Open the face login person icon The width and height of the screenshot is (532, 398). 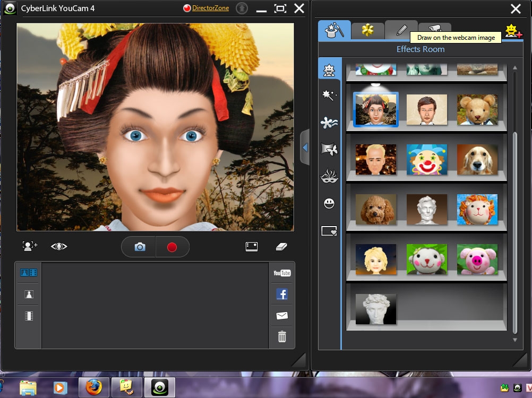pos(30,246)
